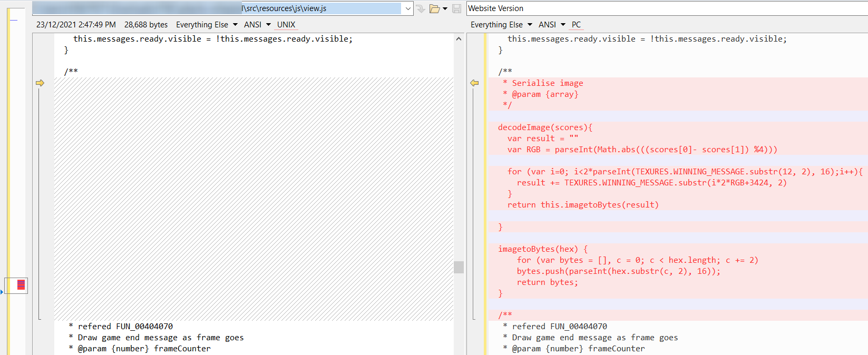Image resolution: width=868 pixels, height=355 pixels.
Task: Click the left pane scroll up arrow
Action: click(x=459, y=39)
